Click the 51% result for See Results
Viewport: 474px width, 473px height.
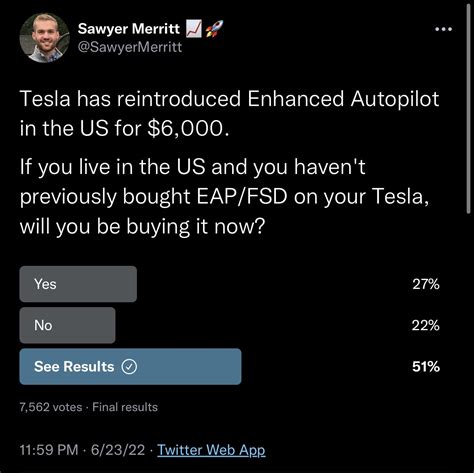[x=426, y=367]
